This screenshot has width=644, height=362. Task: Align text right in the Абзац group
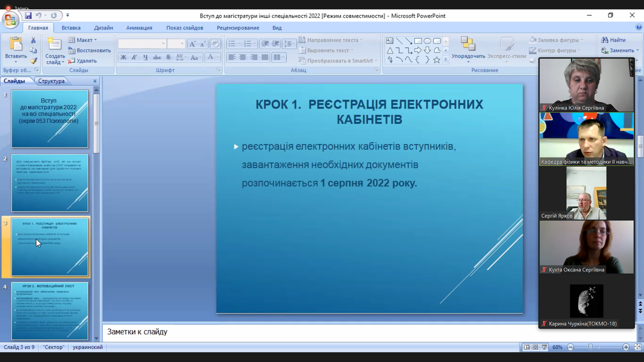pos(254,57)
